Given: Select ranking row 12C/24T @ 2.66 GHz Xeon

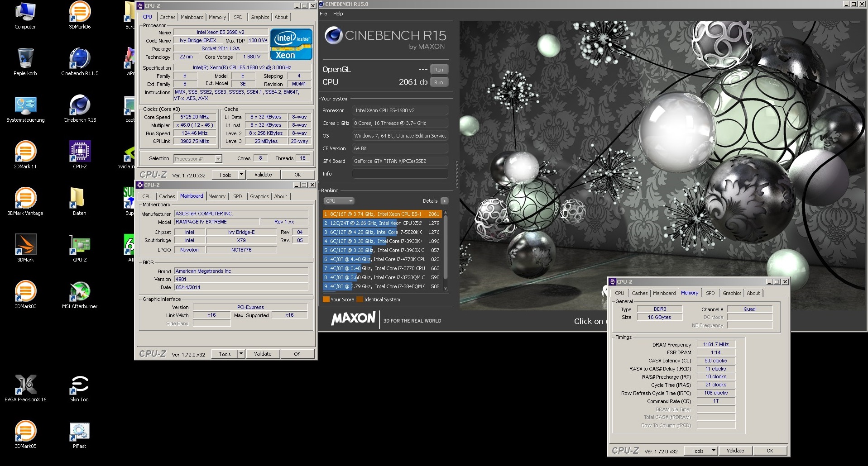Looking at the screenshot, I should (382, 223).
